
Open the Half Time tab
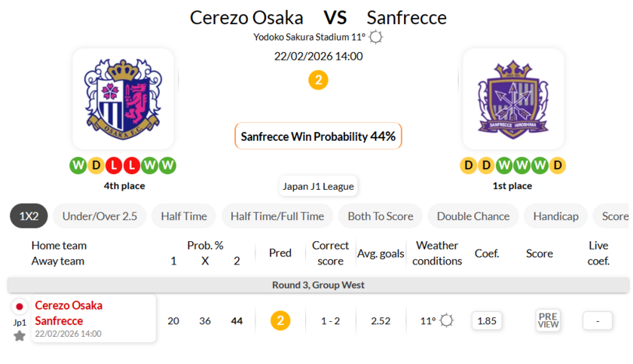tap(184, 216)
